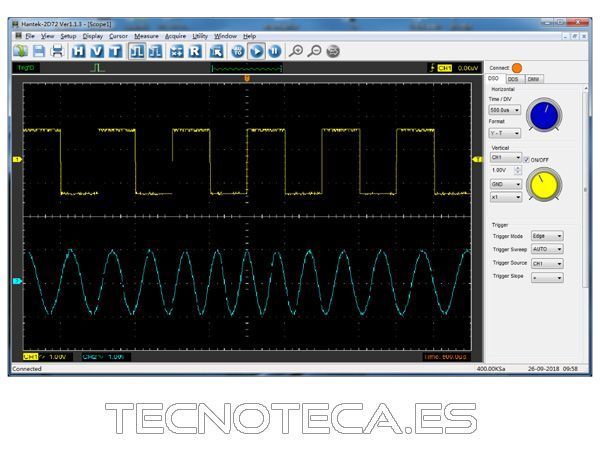
Task: Click the math operations toolbar icon
Action: pos(176,51)
